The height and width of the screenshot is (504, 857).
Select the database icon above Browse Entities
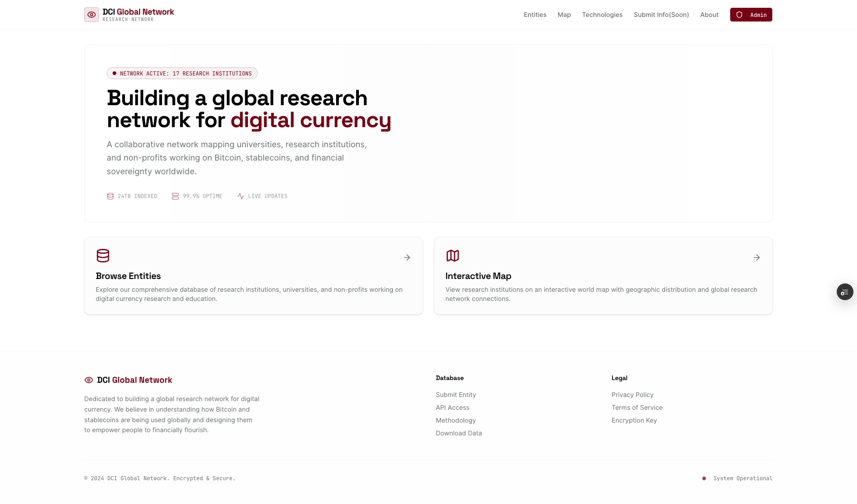(x=103, y=256)
